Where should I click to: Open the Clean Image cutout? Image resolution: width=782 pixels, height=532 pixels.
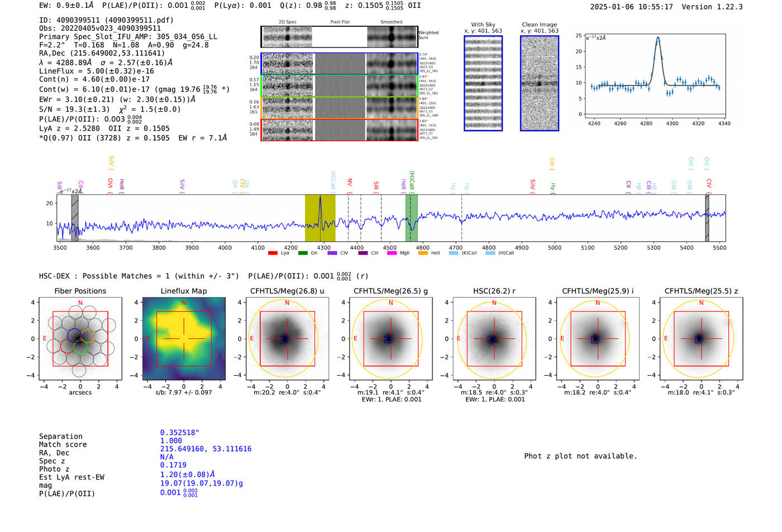540,83
